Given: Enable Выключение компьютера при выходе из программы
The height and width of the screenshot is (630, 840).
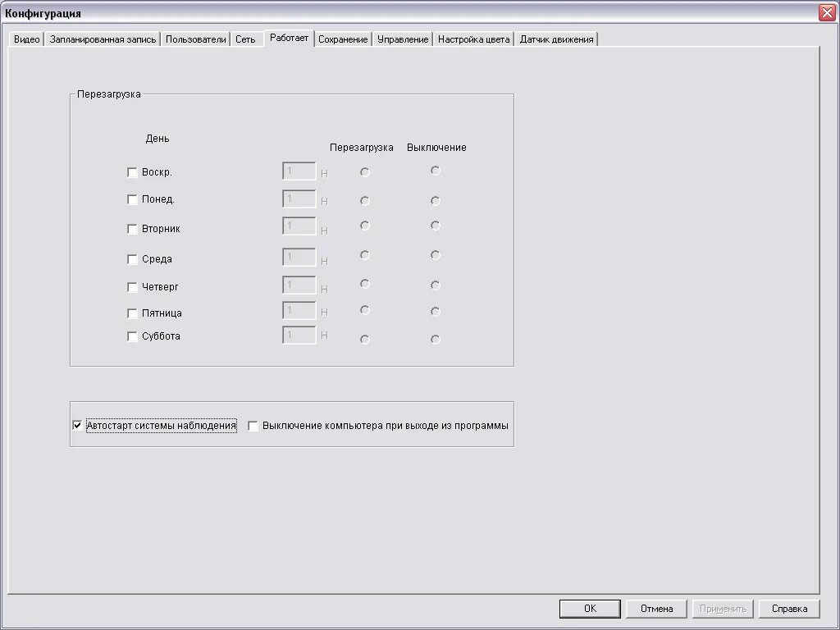Looking at the screenshot, I should (253, 426).
